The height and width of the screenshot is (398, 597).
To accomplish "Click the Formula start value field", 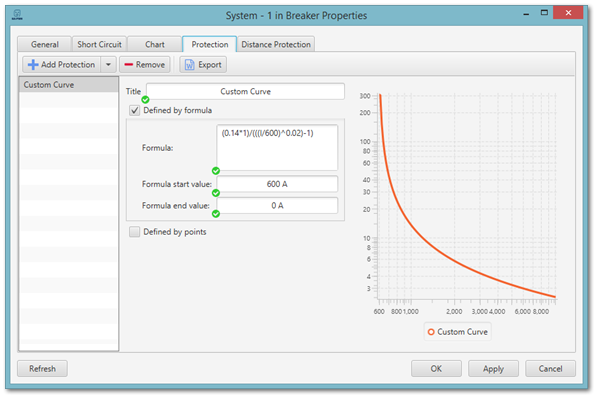I will [x=277, y=184].
